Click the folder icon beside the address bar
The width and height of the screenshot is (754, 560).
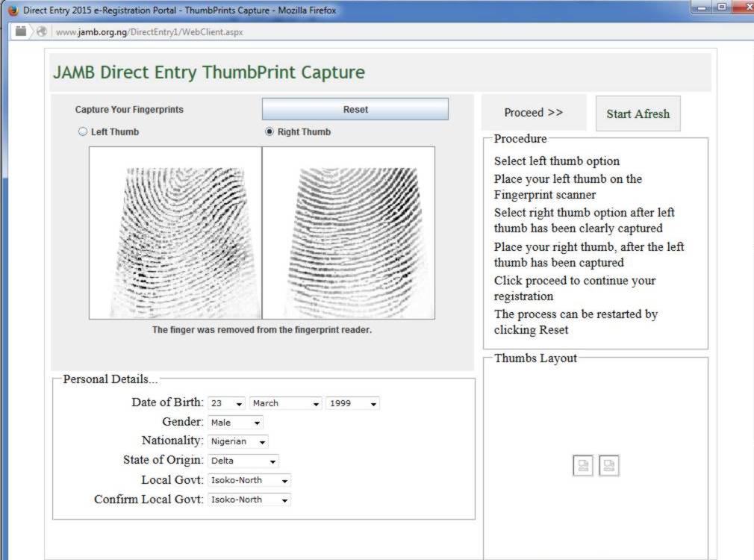point(21,31)
